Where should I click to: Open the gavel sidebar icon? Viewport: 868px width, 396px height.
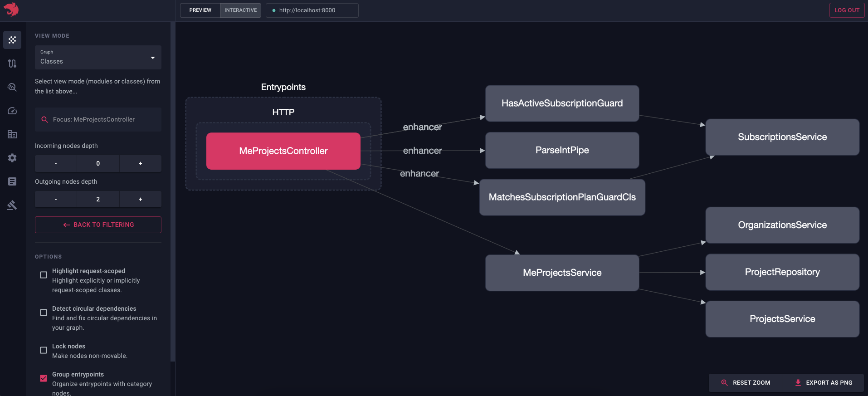click(x=12, y=205)
